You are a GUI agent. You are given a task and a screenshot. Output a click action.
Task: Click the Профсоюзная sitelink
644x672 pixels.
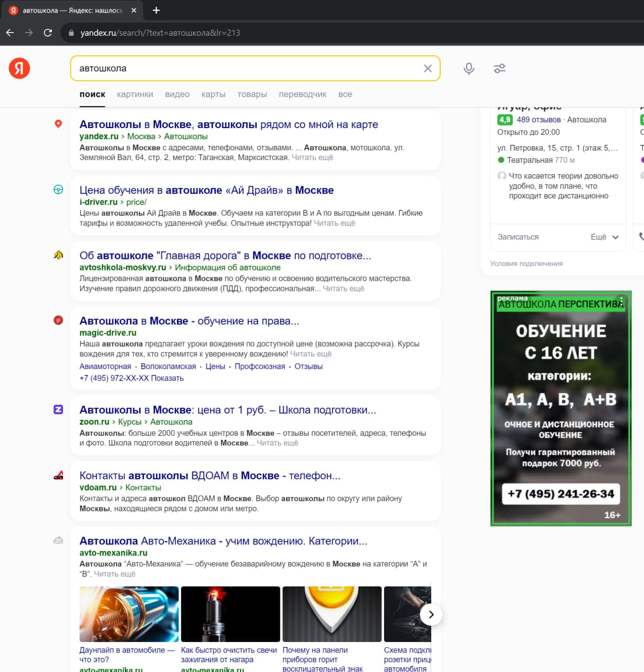click(260, 366)
